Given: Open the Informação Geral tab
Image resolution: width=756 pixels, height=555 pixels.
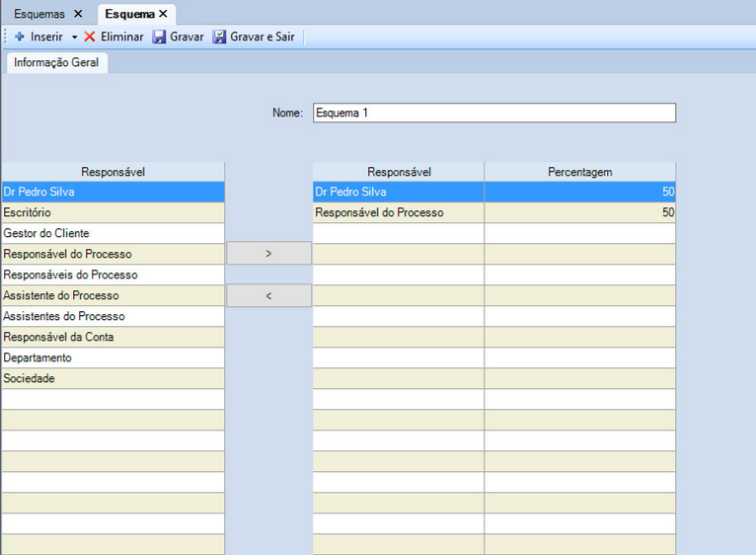Looking at the screenshot, I should (56, 63).
